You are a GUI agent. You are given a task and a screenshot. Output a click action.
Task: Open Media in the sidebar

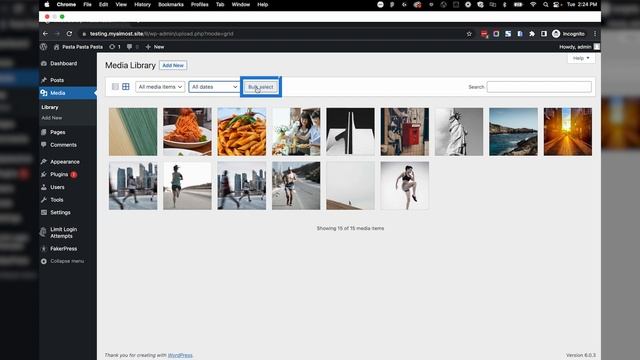58,93
